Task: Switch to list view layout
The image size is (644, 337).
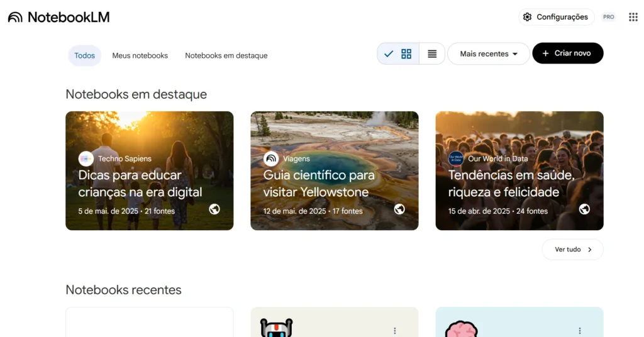Action: [x=432, y=54]
